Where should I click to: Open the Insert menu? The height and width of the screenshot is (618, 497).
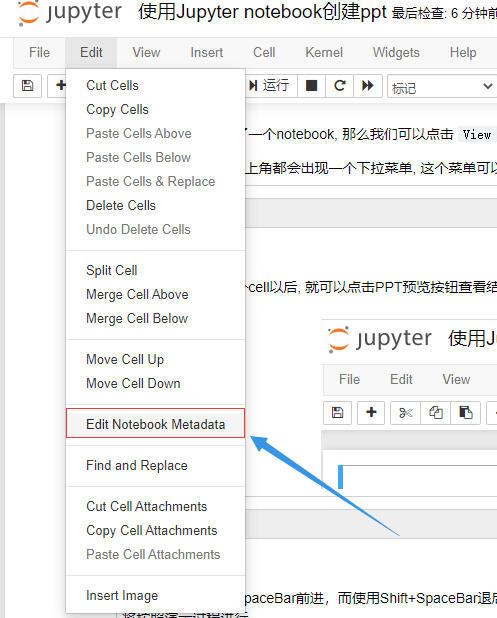coord(207,52)
